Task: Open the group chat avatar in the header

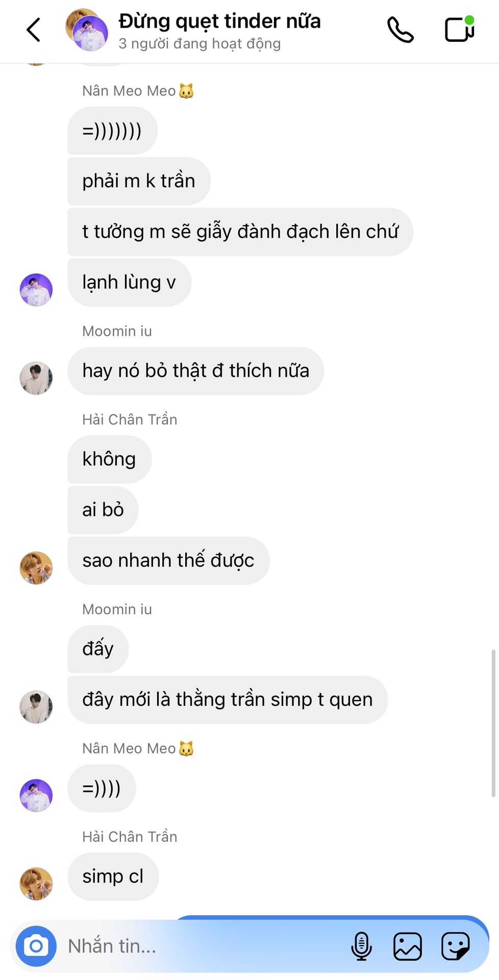Action: coord(87,30)
